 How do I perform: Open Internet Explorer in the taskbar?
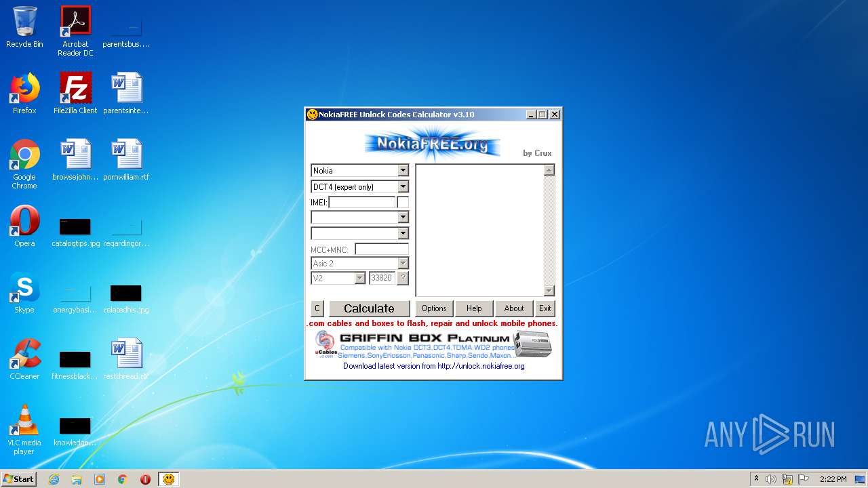tap(54, 479)
